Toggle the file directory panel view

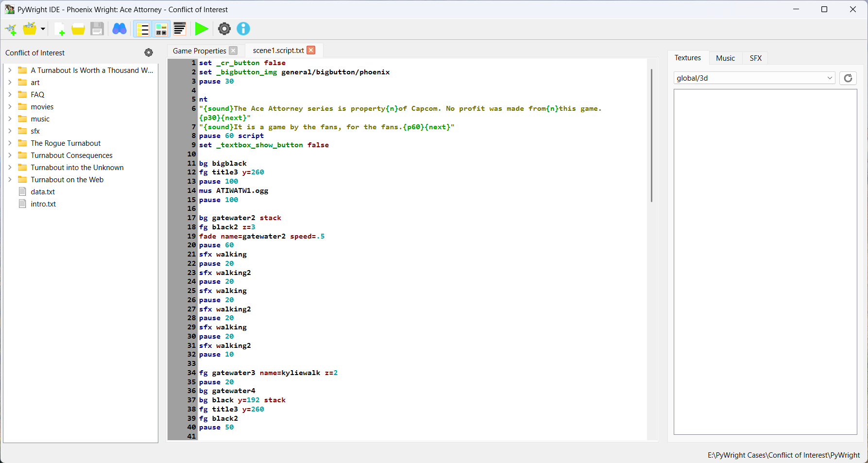tap(143, 29)
